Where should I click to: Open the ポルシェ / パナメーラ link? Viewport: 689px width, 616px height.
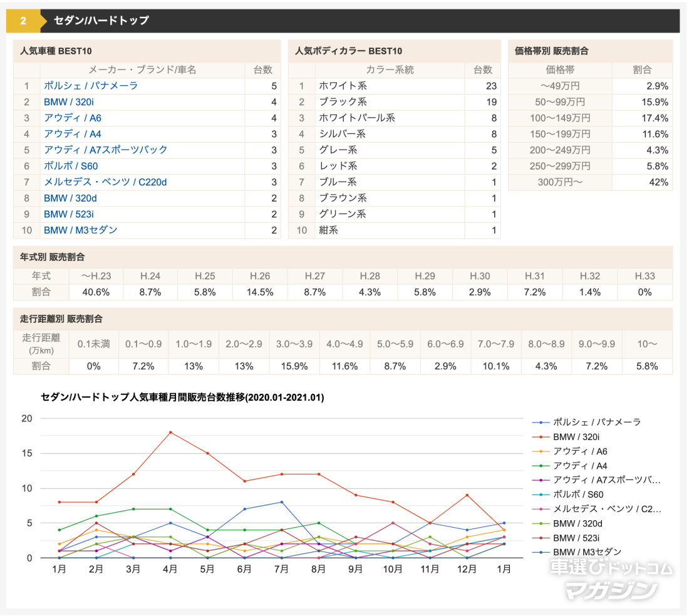(x=91, y=86)
